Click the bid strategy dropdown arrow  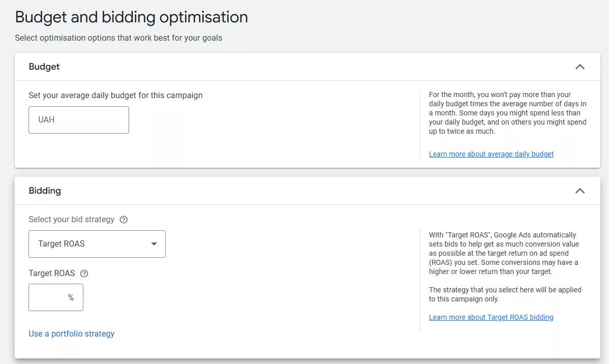154,244
